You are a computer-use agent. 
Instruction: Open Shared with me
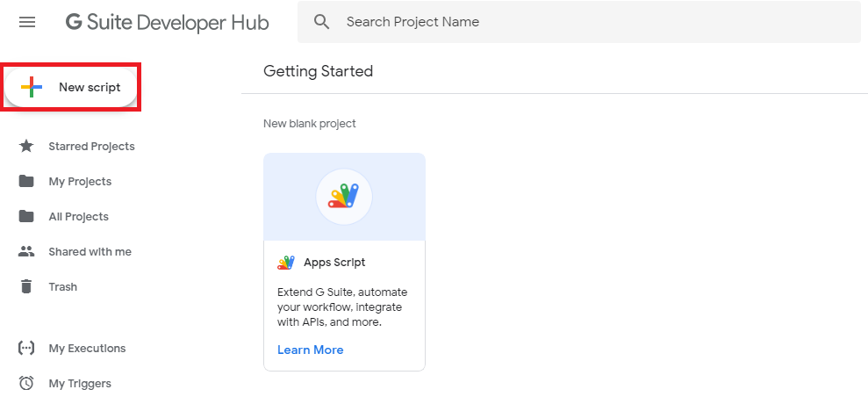pyautogui.click(x=90, y=251)
